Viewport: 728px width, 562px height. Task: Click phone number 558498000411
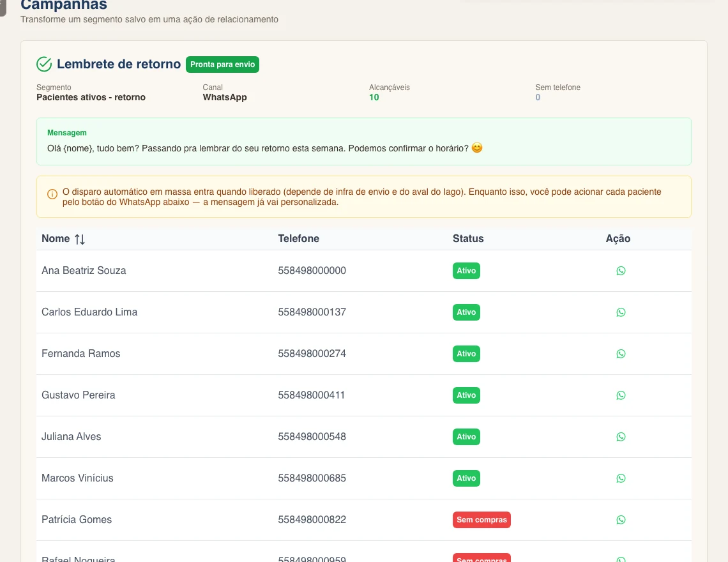click(x=312, y=395)
